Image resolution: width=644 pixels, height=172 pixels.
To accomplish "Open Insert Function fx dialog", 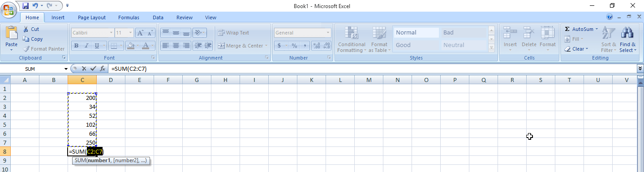I will pyautogui.click(x=103, y=69).
